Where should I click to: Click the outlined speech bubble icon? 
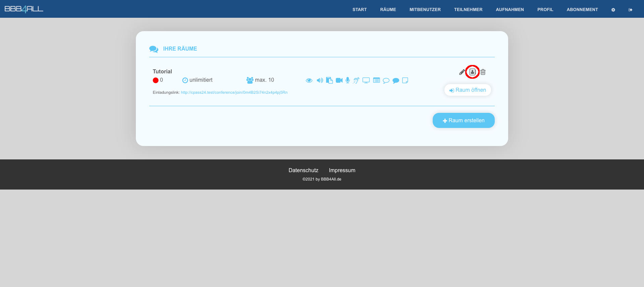coord(386,81)
